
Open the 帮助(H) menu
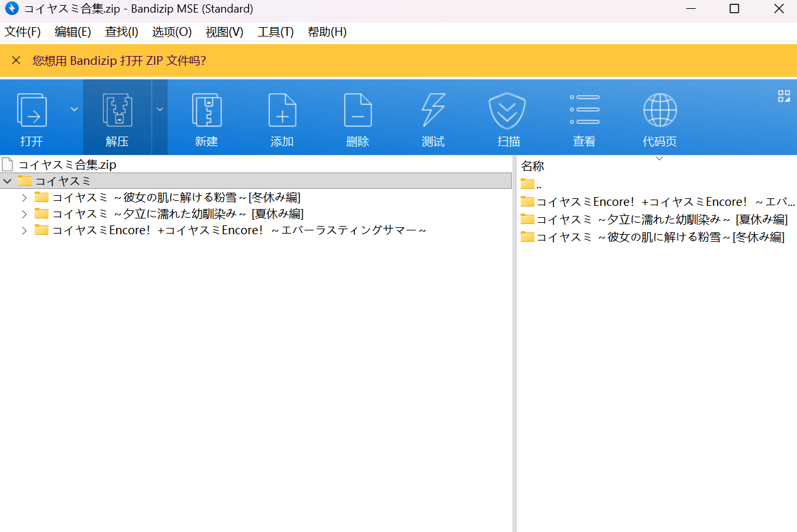tap(327, 32)
